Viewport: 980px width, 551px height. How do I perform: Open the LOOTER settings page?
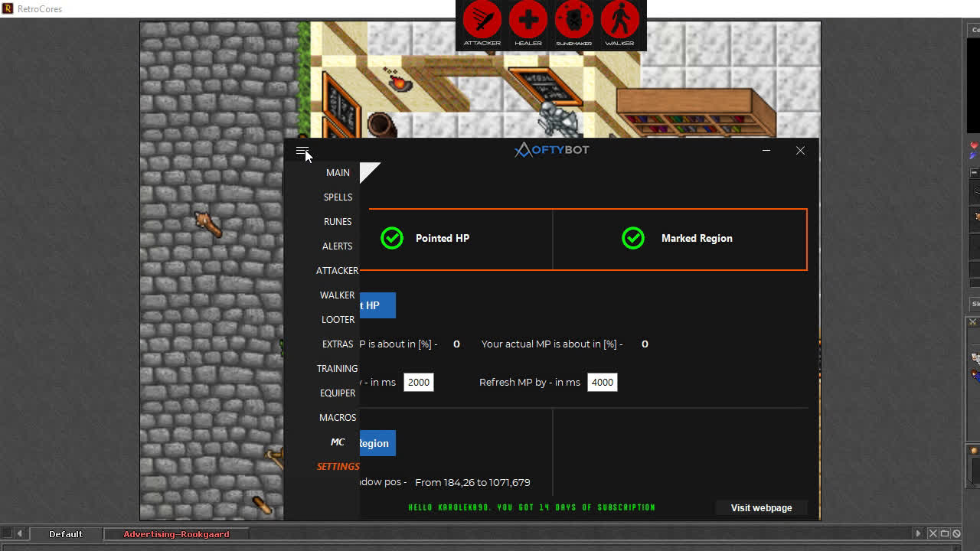tap(338, 319)
